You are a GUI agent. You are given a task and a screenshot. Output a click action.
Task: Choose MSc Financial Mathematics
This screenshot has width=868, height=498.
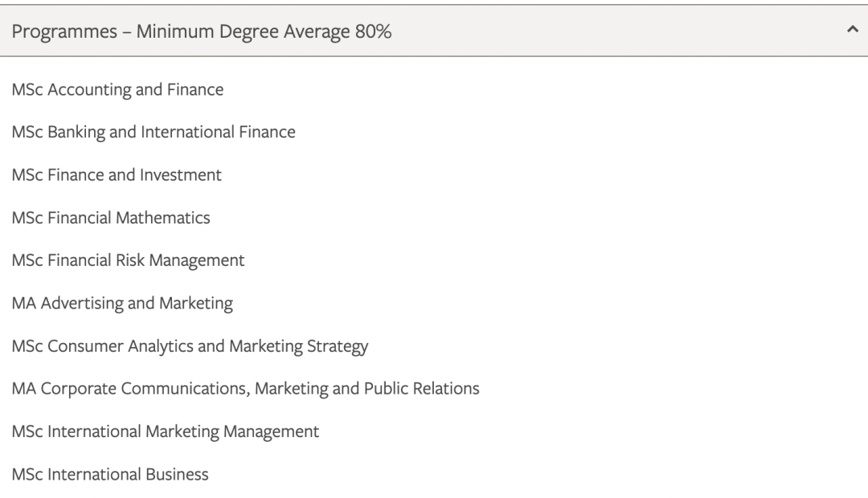(111, 218)
